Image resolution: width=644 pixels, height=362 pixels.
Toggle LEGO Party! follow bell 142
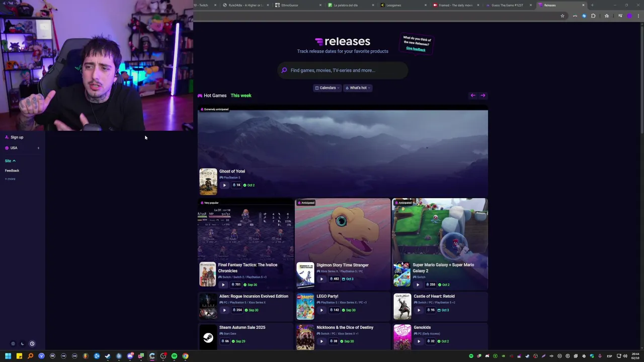click(x=334, y=310)
